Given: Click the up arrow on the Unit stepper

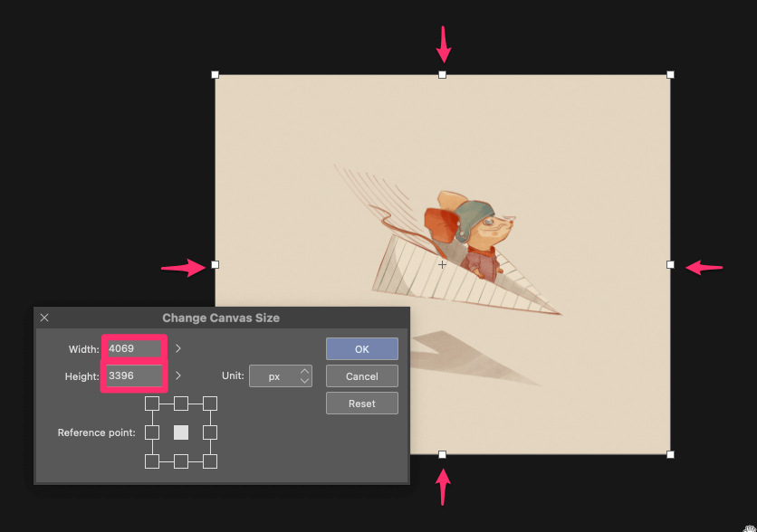Looking at the screenshot, I should (x=303, y=371).
